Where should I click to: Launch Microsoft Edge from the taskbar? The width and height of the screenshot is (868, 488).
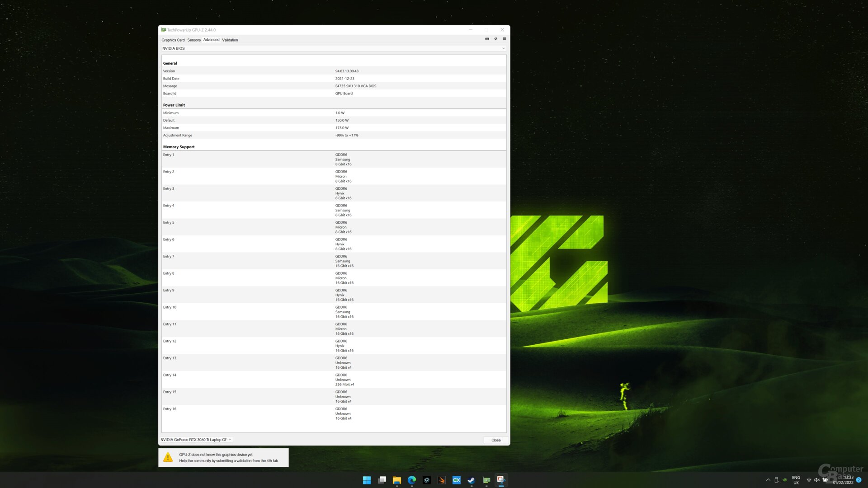(x=412, y=480)
